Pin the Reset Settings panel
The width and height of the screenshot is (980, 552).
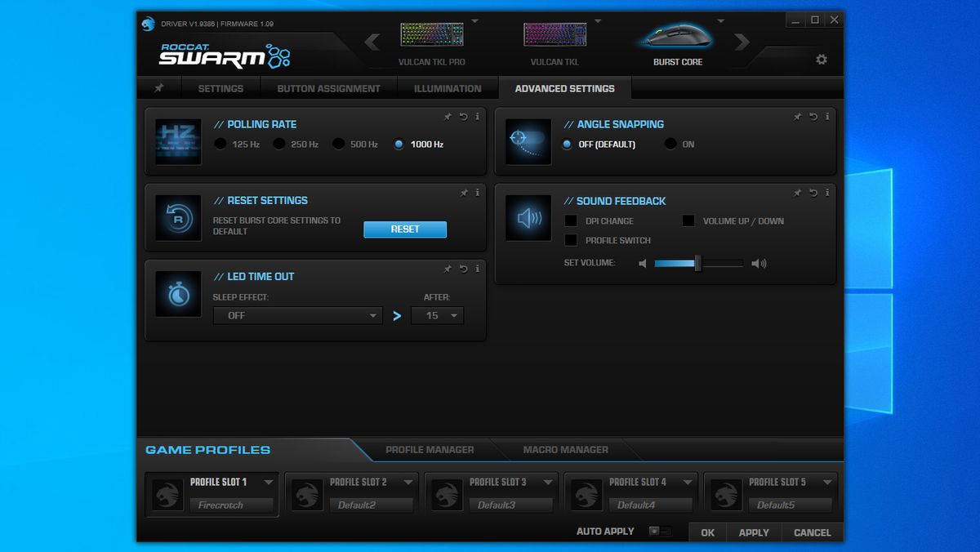point(464,193)
